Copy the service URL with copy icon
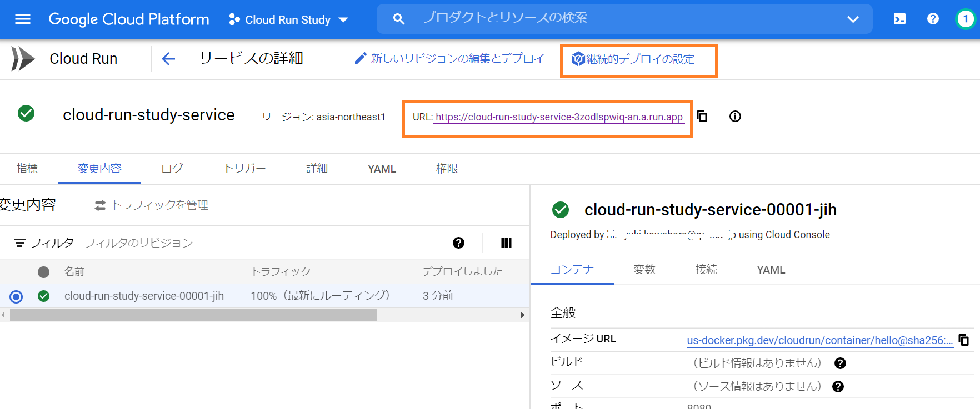Image resolution: width=980 pixels, height=409 pixels. (x=702, y=116)
